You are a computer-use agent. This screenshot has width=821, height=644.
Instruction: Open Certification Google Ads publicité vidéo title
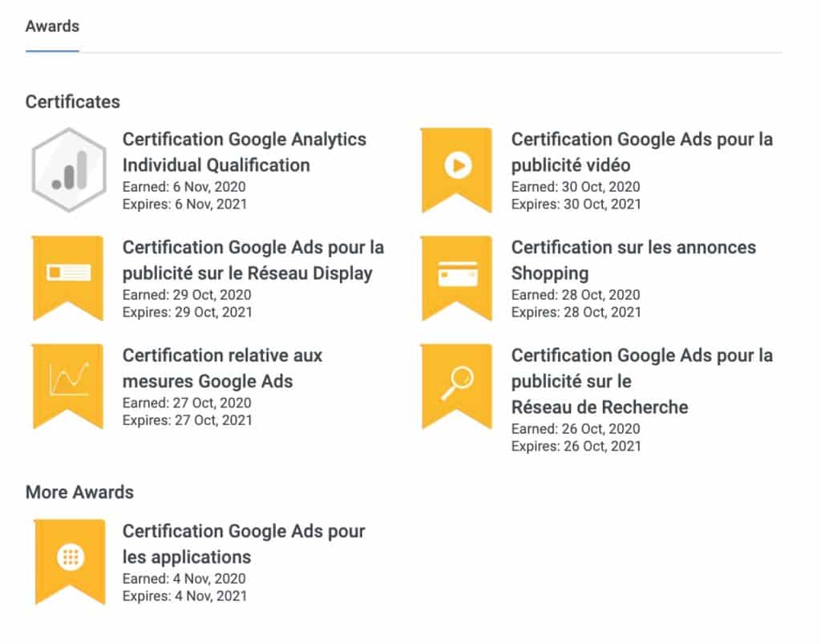coord(642,152)
